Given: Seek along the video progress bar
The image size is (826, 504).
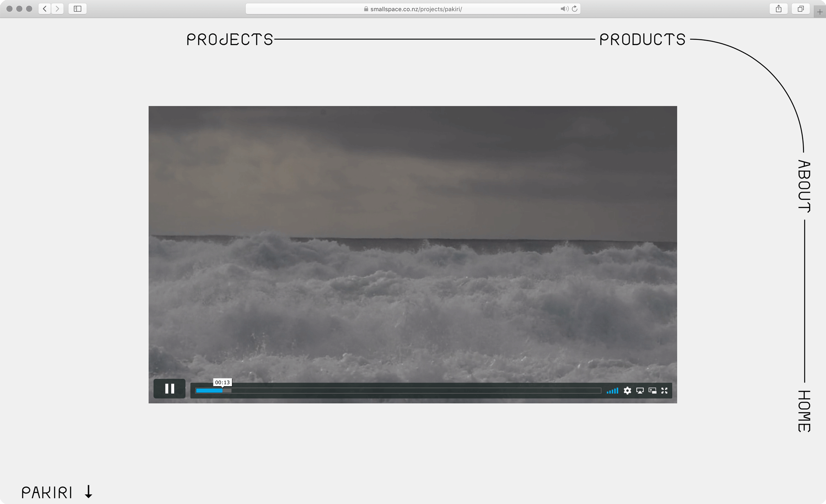Looking at the screenshot, I should coord(398,391).
